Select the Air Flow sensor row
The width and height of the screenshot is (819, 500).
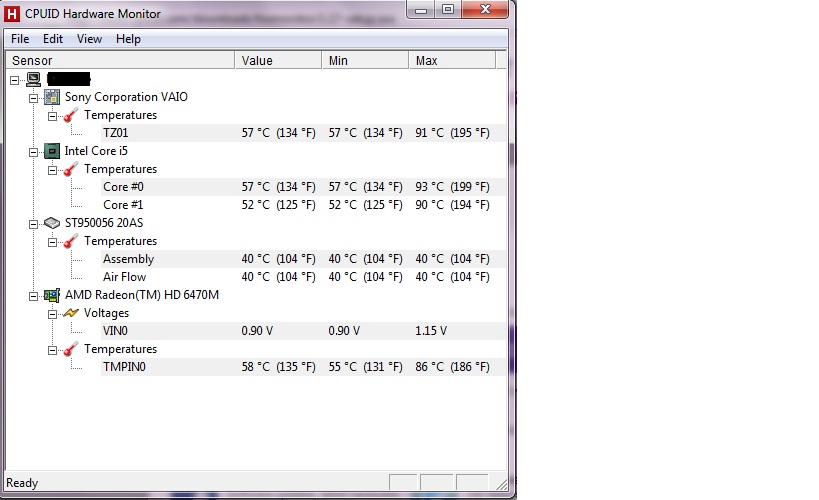[x=303, y=277]
